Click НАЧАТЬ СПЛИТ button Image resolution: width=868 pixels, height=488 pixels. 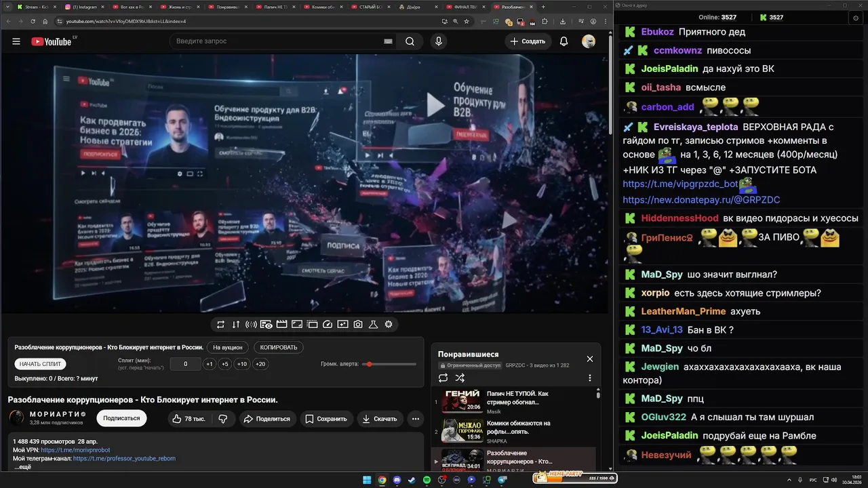[41, 364]
